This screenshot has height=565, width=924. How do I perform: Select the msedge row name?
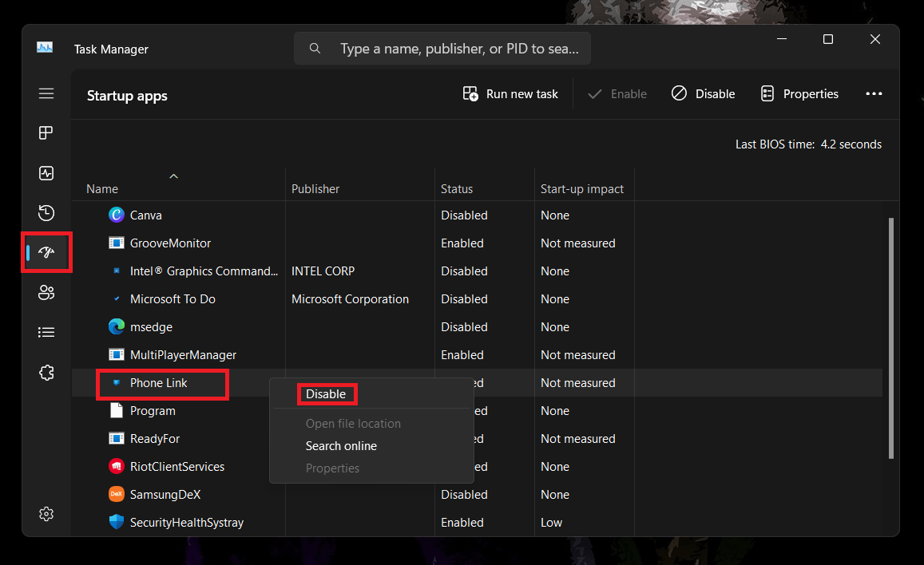(x=151, y=326)
